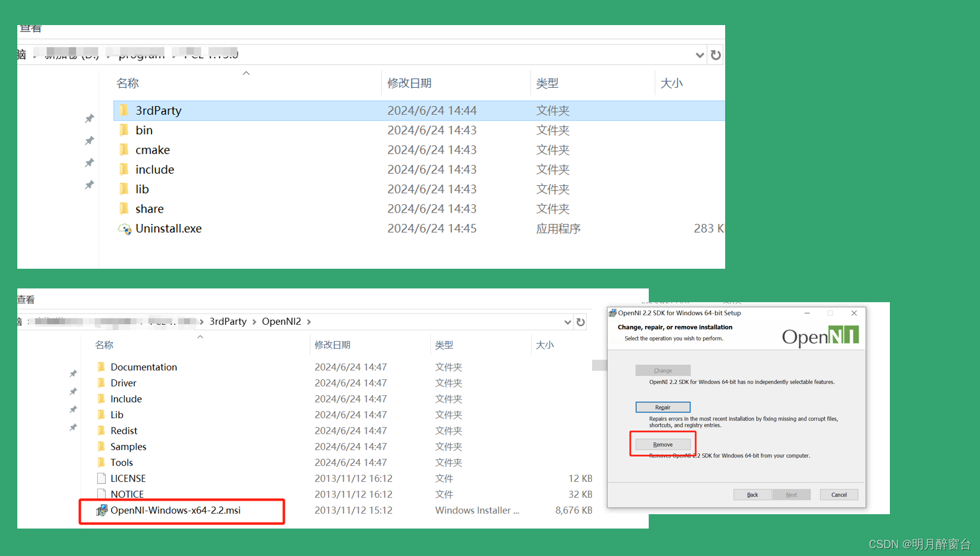This screenshot has width=980, height=556.
Task: Expand breadcrumb chevron before 3rdParty
Action: point(202,322)
